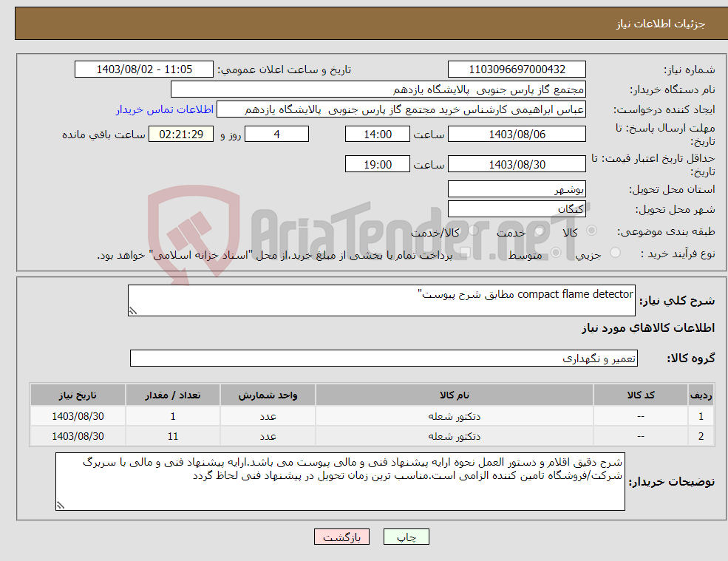The image size is (728, 561).
Task: Choose جزیی purchase process type
Action: coord(615,253)
